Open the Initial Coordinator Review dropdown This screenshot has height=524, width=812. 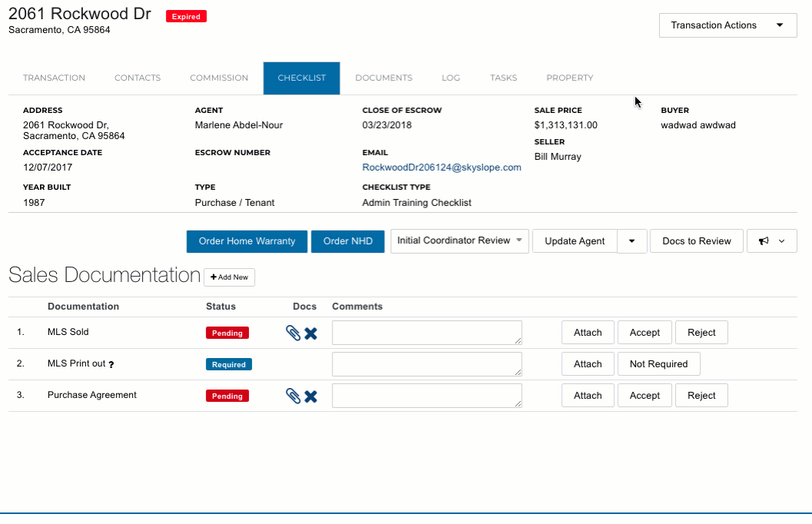459,240
